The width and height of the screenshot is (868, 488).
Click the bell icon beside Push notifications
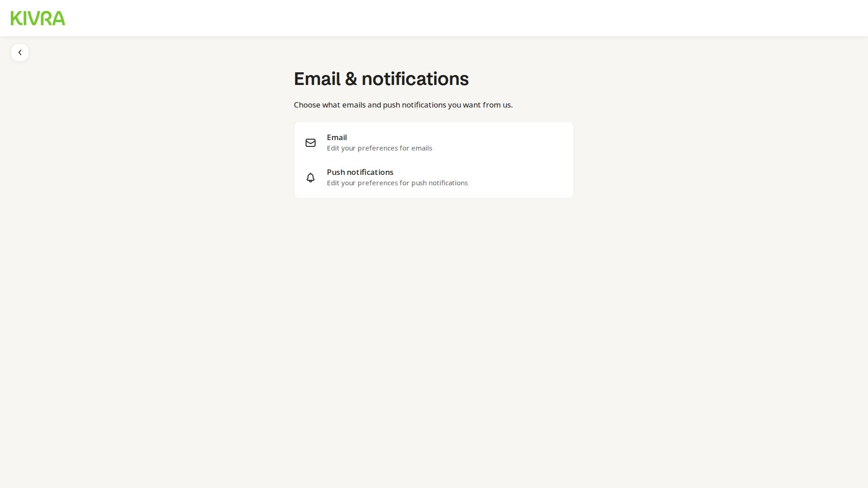point(311,178)
